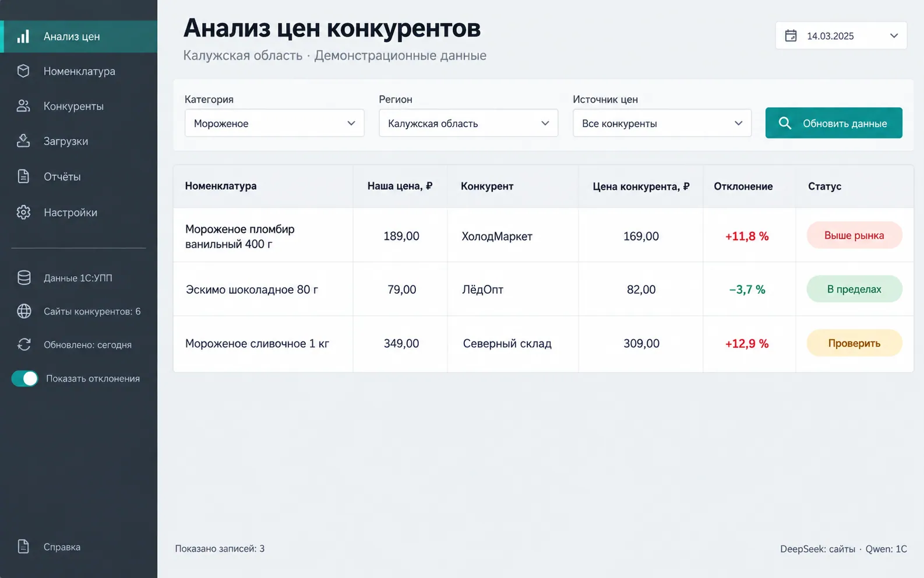
Task: Click the globe icon beside Сайты конкурентов
Action: point(24,311)
